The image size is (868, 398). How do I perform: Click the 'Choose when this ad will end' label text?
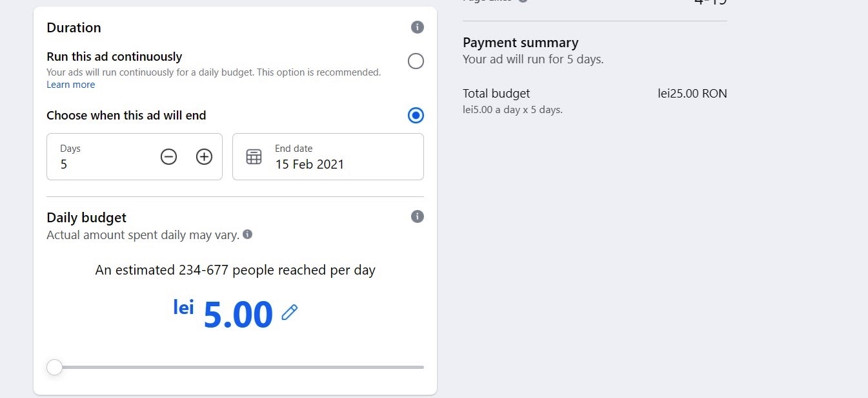pos(126,116)
